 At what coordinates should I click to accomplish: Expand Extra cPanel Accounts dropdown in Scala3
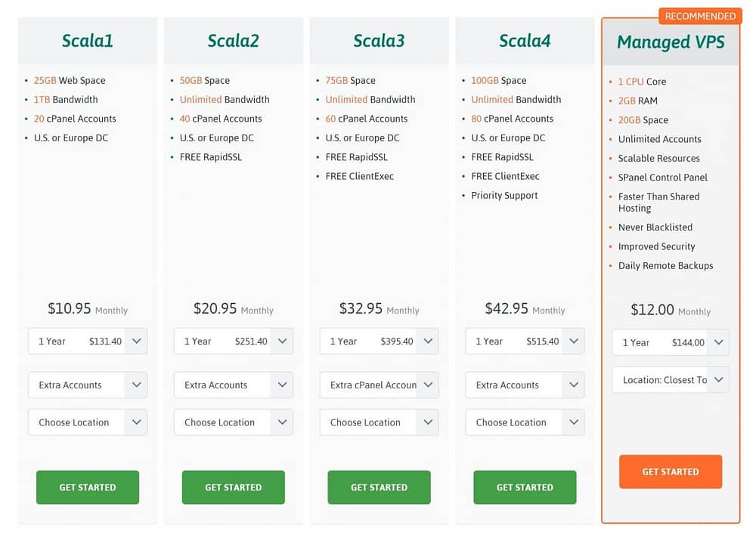[x=379, y=385]
